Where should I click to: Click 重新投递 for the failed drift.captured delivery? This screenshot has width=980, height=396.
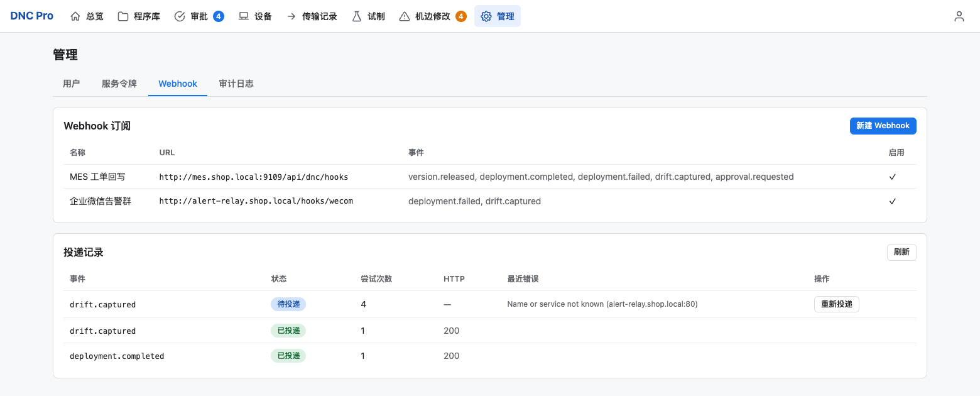(837, 304)
